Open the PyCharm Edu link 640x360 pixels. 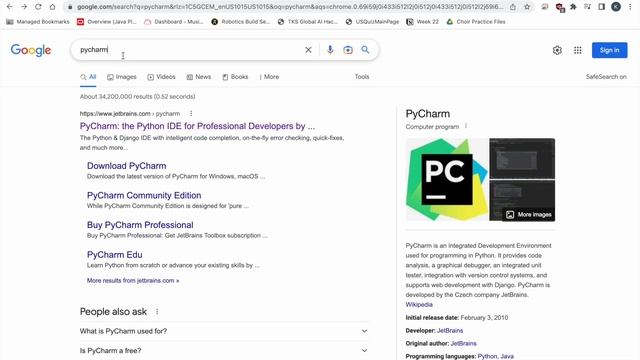coord(115,255)
